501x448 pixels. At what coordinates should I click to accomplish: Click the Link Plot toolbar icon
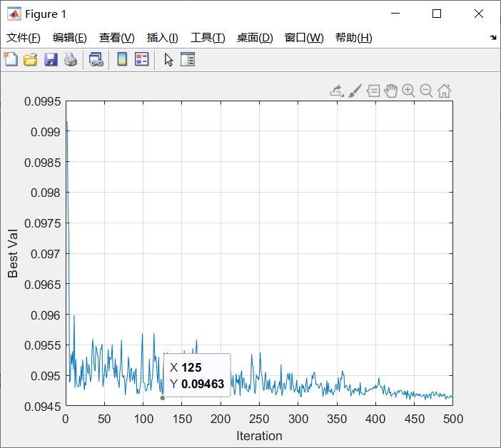point(96,59)
